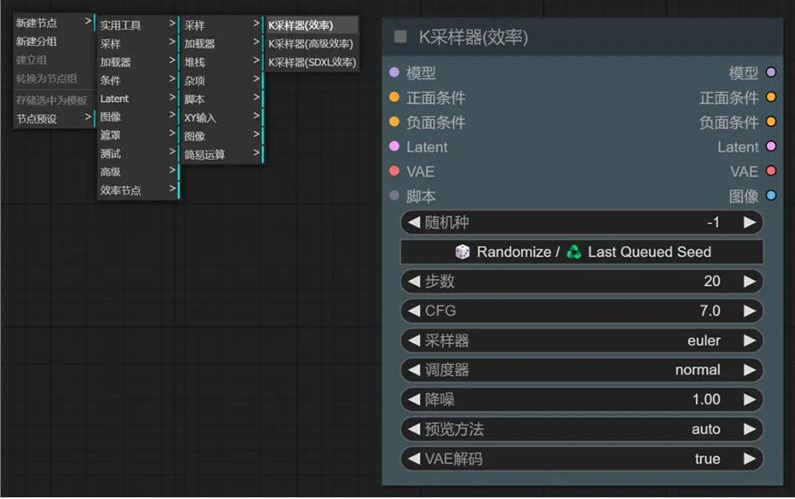Image resolution: width=795 pixels, height=499 pixels.
Task: Click the 步数 value 20
Action: [x=712, y=281]
